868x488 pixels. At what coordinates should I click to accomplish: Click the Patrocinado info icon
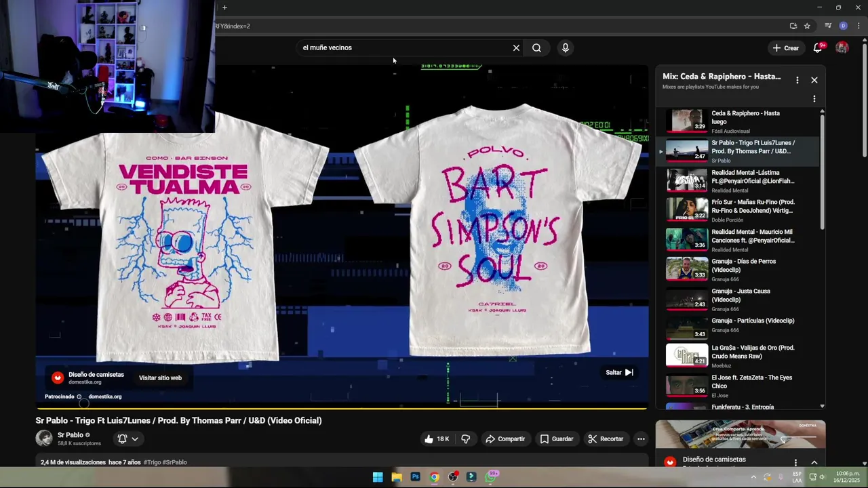pyautogui.click(x=79, y=396)
